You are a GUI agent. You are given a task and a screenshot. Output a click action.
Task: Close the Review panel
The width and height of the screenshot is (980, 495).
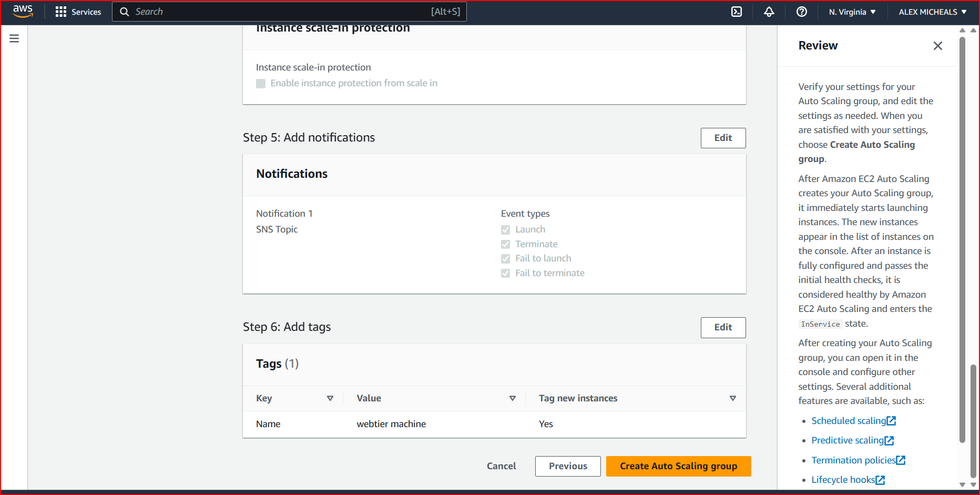938,46
